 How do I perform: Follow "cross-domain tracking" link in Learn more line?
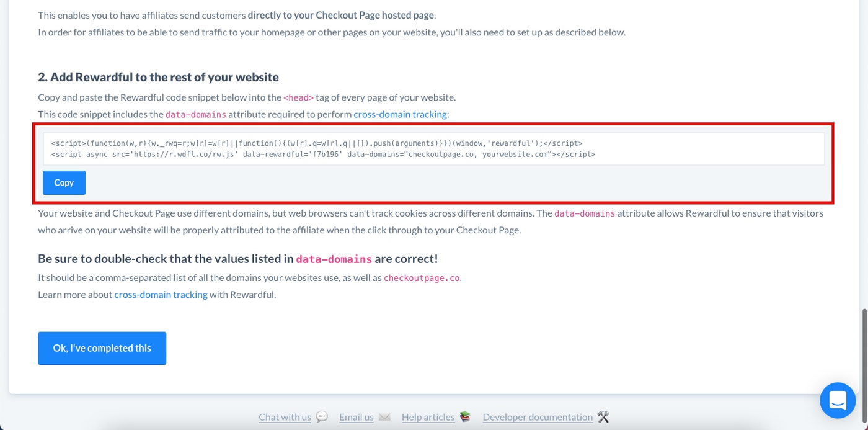tap(161, 294)
